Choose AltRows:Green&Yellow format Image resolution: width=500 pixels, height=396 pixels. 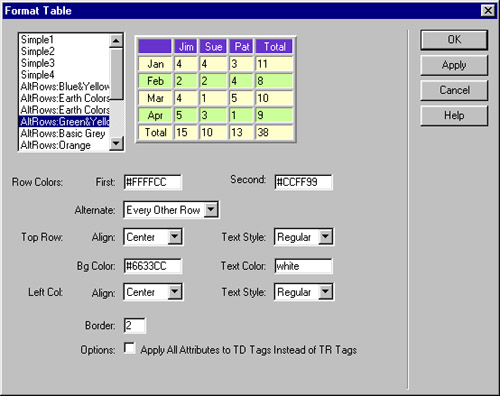64,121
